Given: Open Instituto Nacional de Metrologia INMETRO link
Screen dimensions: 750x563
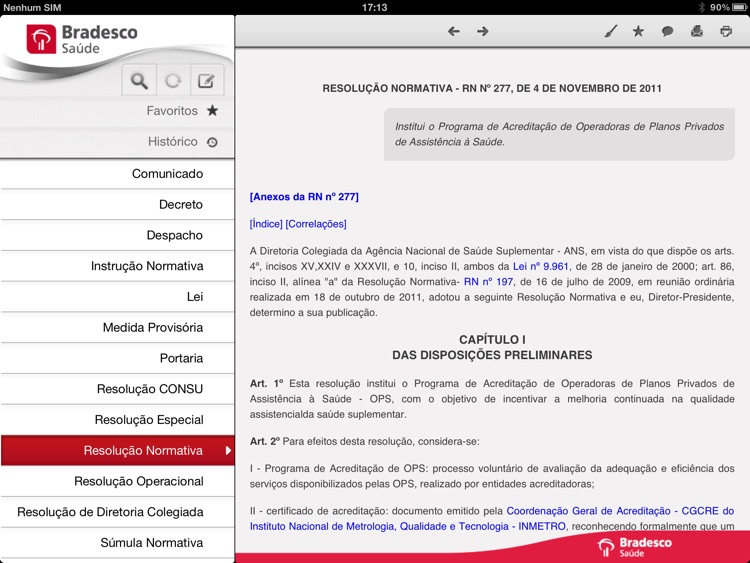Looking at the screenshot, I should 408,526.
